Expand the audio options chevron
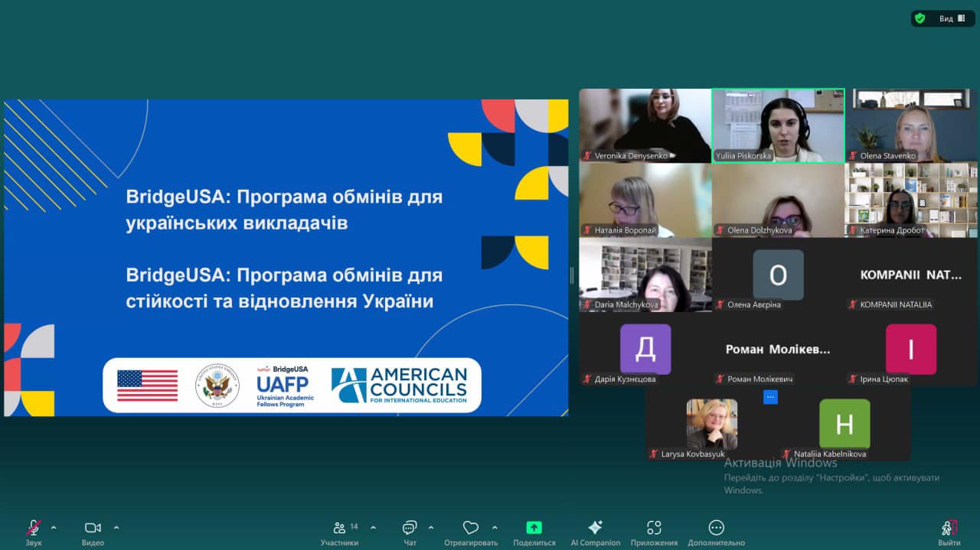 point(54,527)
